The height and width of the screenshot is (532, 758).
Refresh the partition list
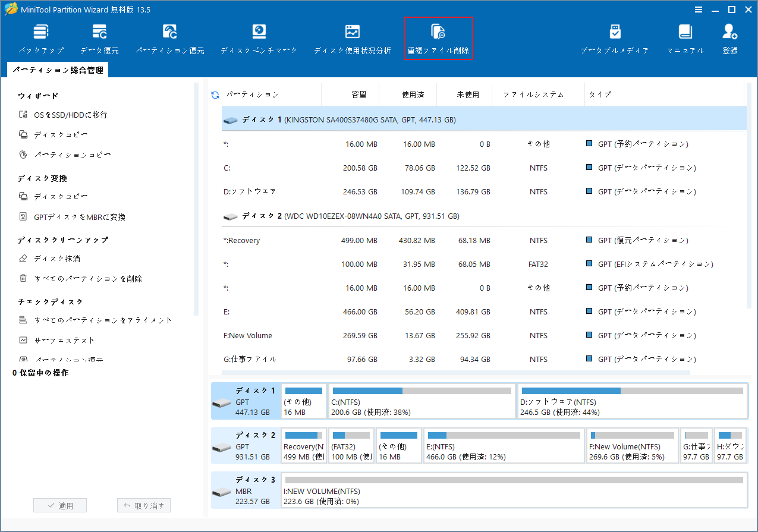coord(214,94)
